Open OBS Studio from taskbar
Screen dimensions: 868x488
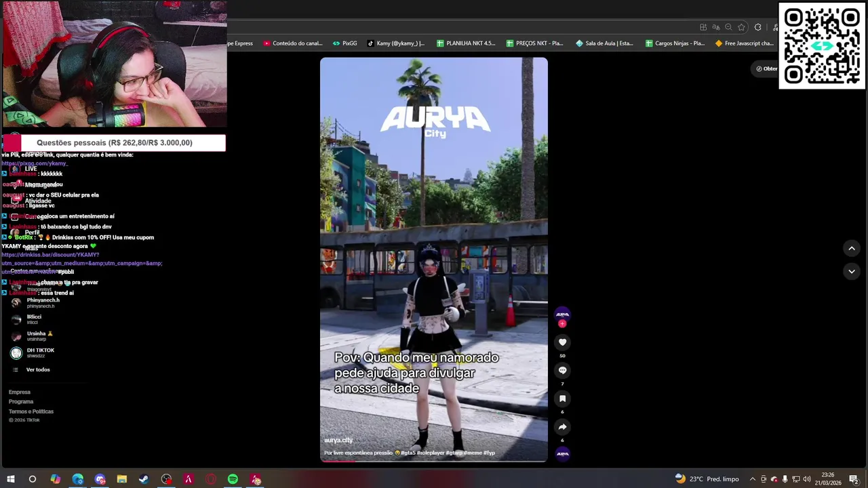click(x=166, y=479)
